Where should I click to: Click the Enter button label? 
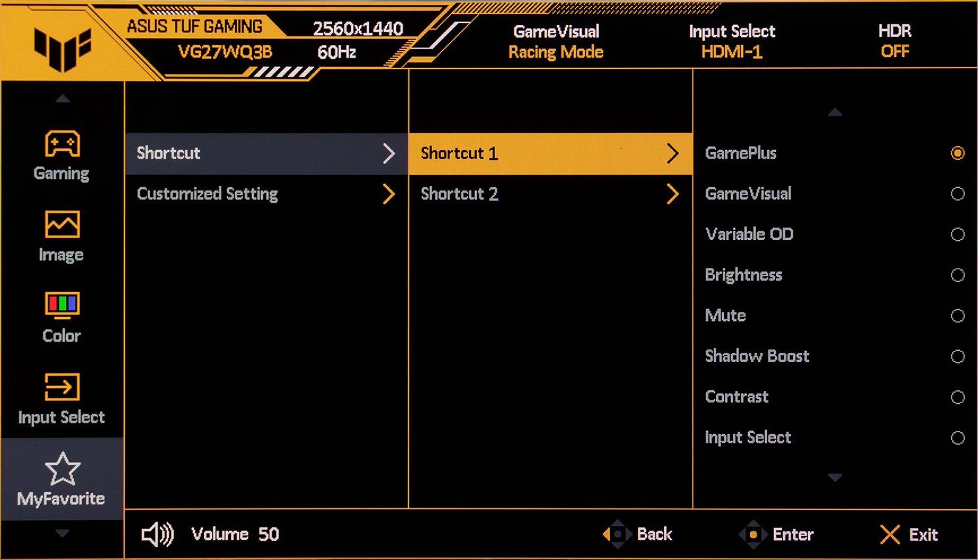tap(793, 535)
